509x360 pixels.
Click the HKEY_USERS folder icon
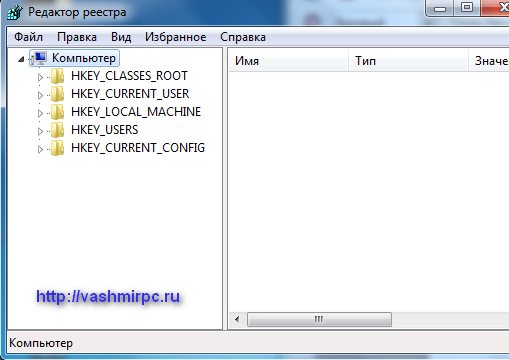point(58,130)
